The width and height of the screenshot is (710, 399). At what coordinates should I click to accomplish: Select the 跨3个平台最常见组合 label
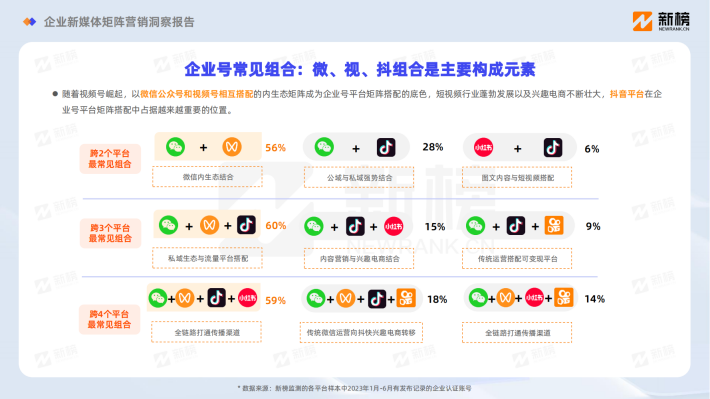point(110,233)
